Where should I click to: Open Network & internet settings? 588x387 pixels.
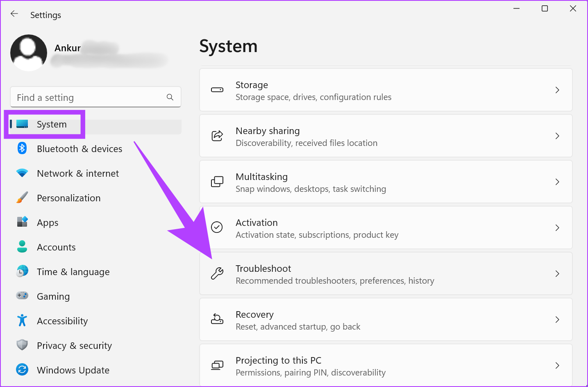pyautogui.click(x=78, y=173)
